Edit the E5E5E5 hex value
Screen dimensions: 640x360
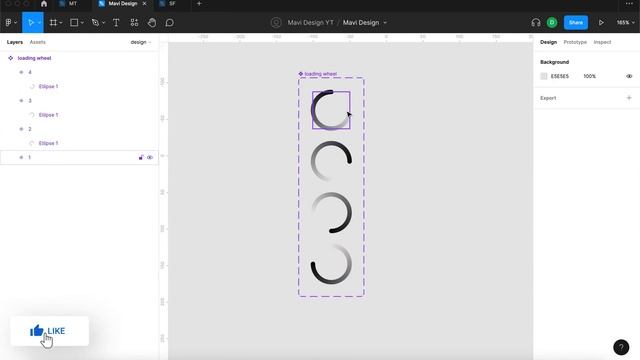[560, 76]
